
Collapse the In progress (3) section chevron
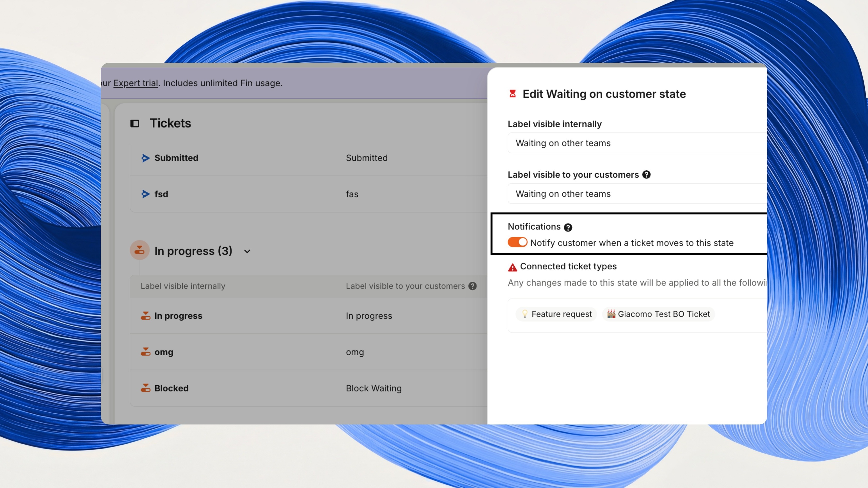click(x=247, y=251)
